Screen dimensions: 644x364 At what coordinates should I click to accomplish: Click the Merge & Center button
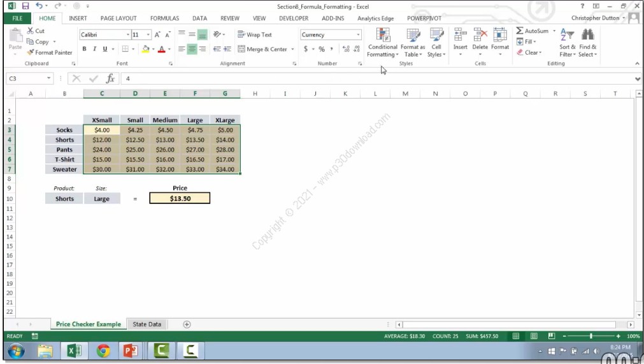coord(262,49)
